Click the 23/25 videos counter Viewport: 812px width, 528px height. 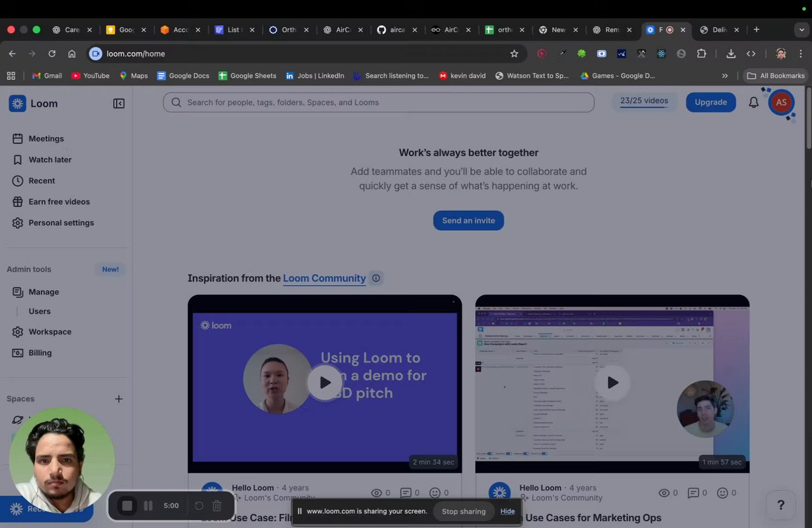pyautogui.click(x=644, y=102)
